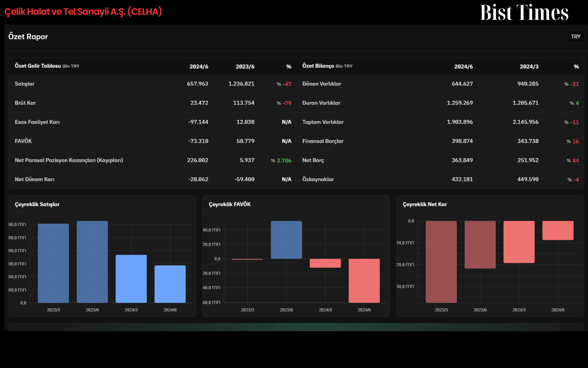The image size is (588, 368).
Task: Click the 2024/3 bar in Çeyreklik Satışlar chart
Action: pyautogui.click(x=131, y=279)
